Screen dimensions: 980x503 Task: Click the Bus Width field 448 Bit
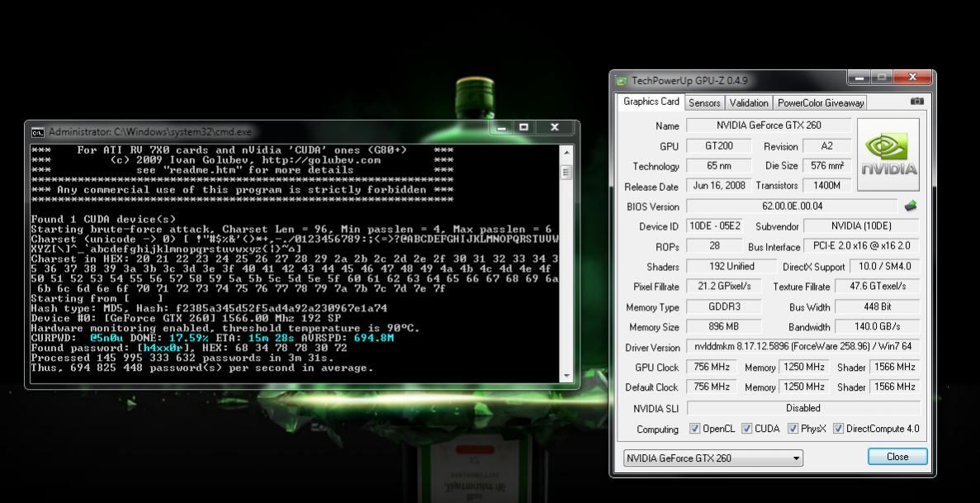[877, 306]
